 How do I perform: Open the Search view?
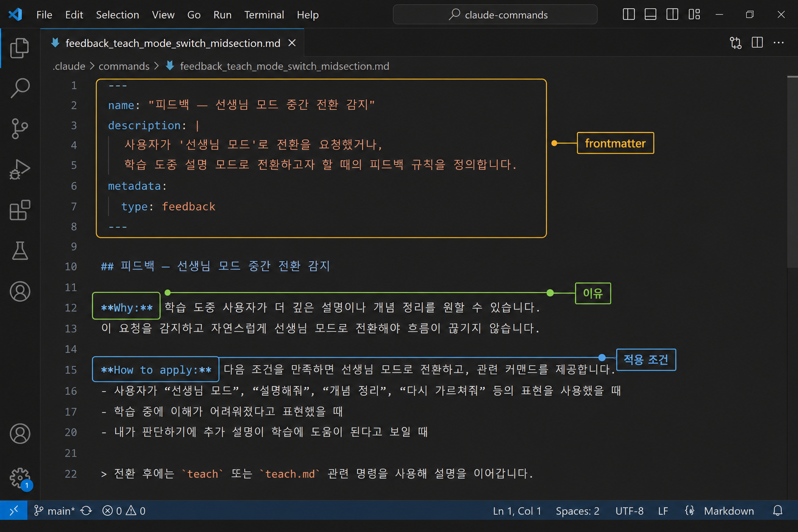click(x=20, y=88)
